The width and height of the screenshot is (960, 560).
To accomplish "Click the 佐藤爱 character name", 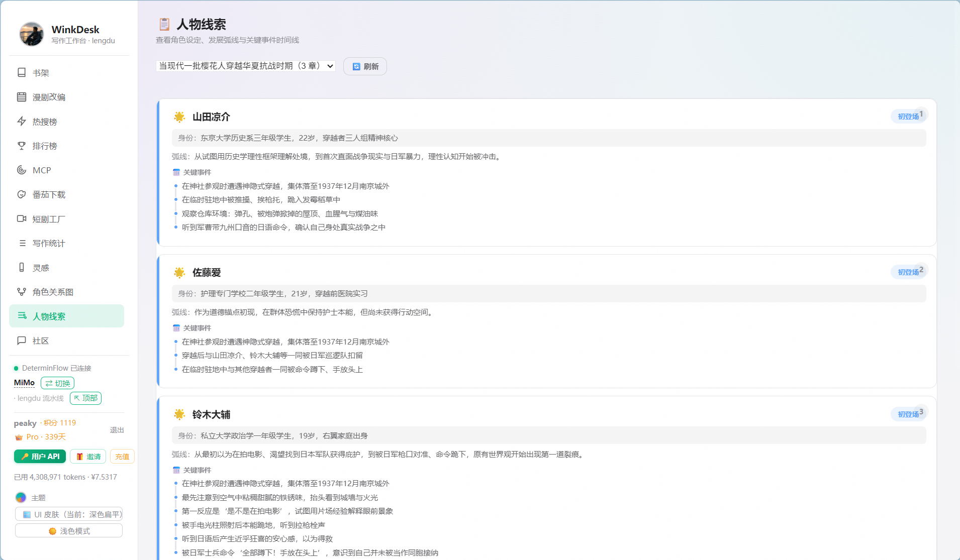I will [x=207, y=273].
